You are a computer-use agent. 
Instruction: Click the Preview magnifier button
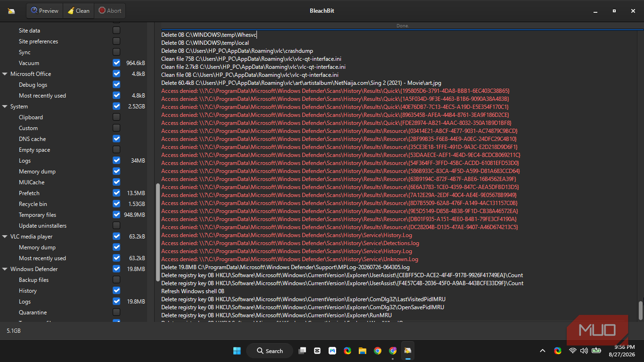click(x=45, y=10)
